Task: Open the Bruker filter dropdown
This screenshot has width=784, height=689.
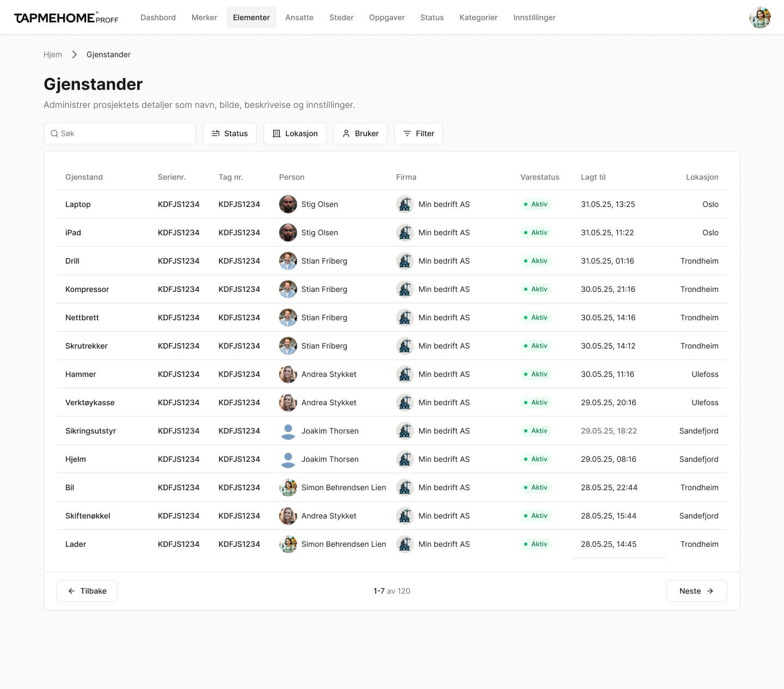Action: click(360, 133)
